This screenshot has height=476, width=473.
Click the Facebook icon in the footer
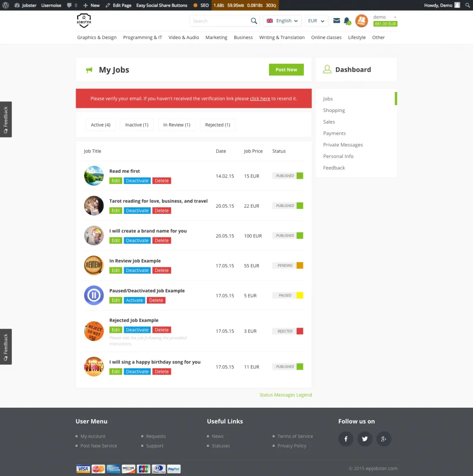coord(346,439)
